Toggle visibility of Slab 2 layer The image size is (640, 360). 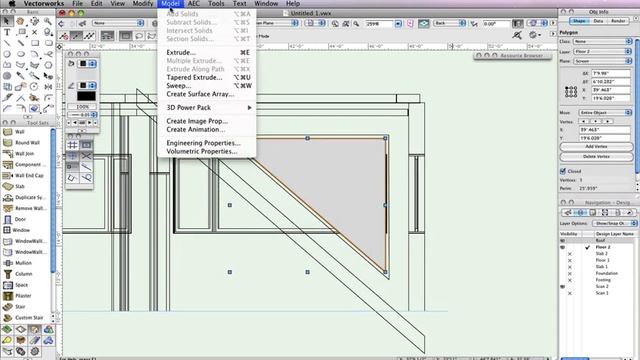[x=570, y=254]
